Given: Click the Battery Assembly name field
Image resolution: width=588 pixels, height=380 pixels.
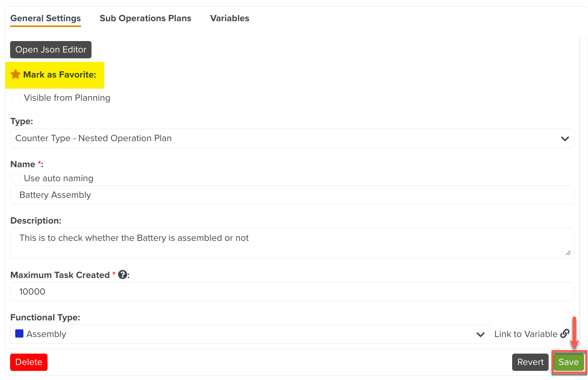Looking at the screenshot, I should [292, 195].
